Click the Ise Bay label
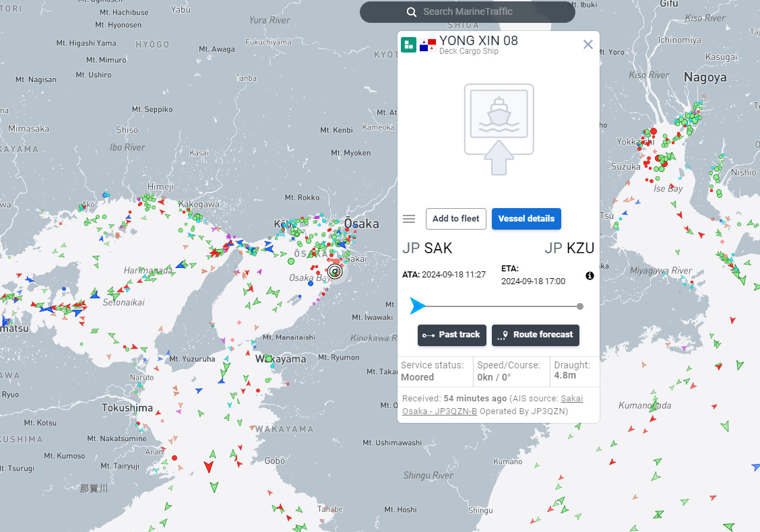Image resolution: width=760 pixels, height=532 pixels. [x=668, y=189]
